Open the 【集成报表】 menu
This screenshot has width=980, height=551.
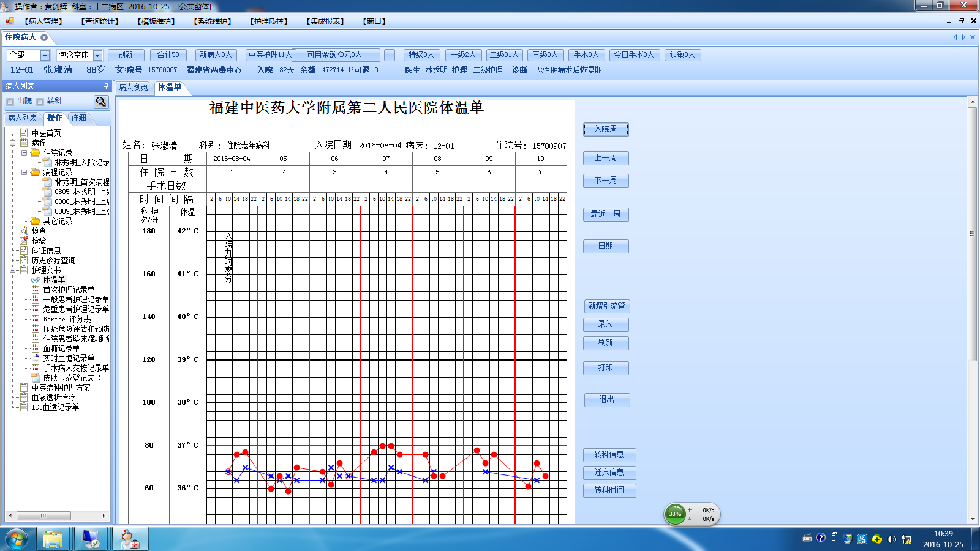click(x=325, y=21)
